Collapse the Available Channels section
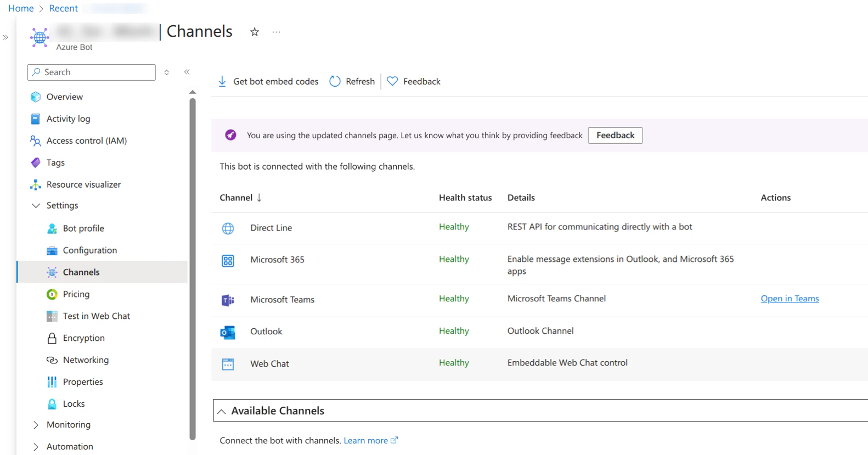Screen dimensions: 868x455 click(x=222, y=411)
